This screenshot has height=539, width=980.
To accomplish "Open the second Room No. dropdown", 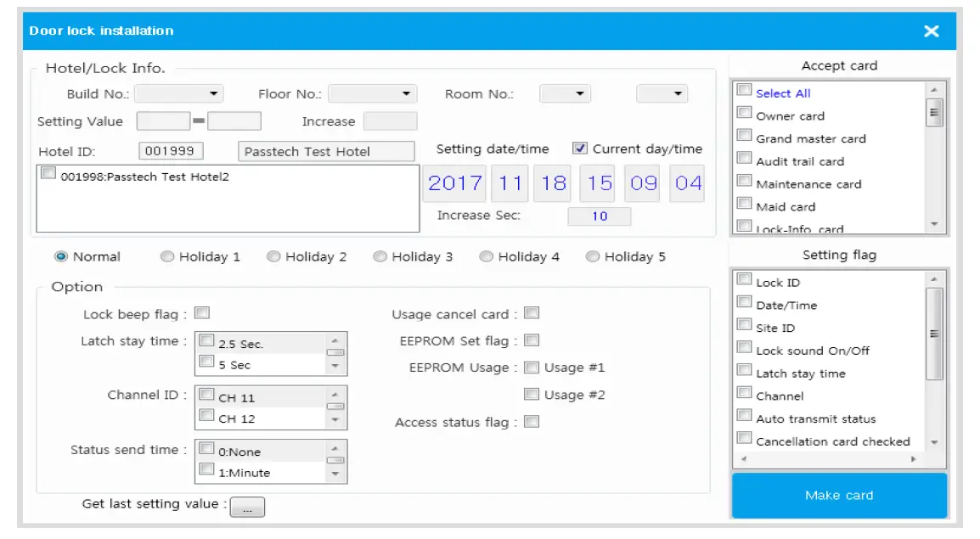I will coord(662,93).
